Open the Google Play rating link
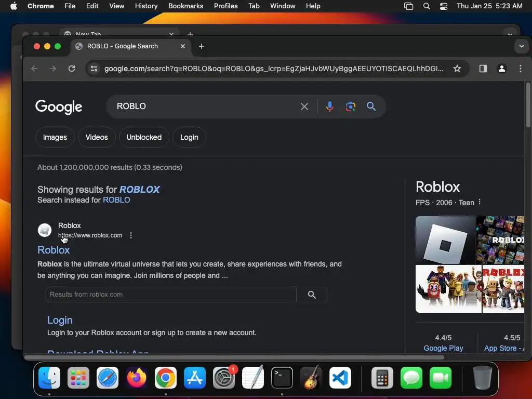The height and width of the screenshot is (399, 532). pyautogui.click(x=443, y=348)
